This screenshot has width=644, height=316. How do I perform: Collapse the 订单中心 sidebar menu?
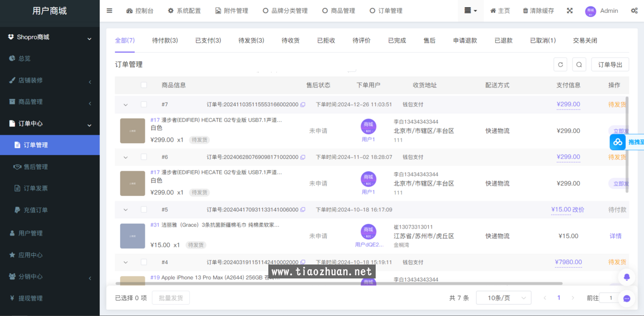[49, 123]
